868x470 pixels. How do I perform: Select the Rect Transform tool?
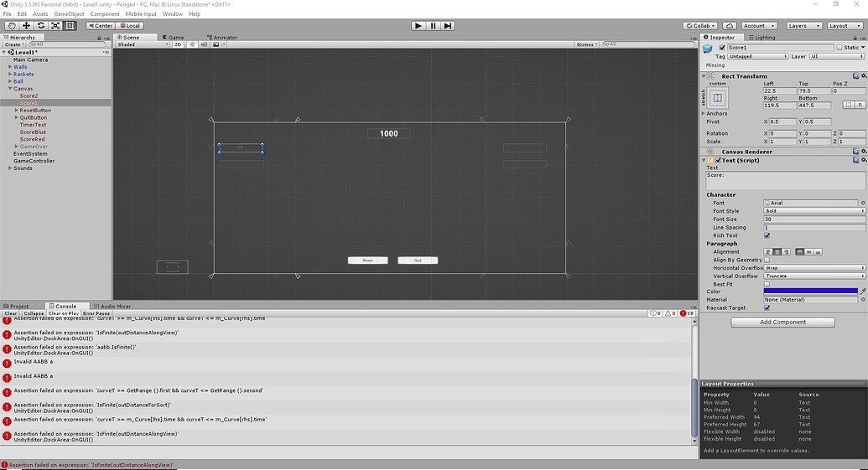70,25
